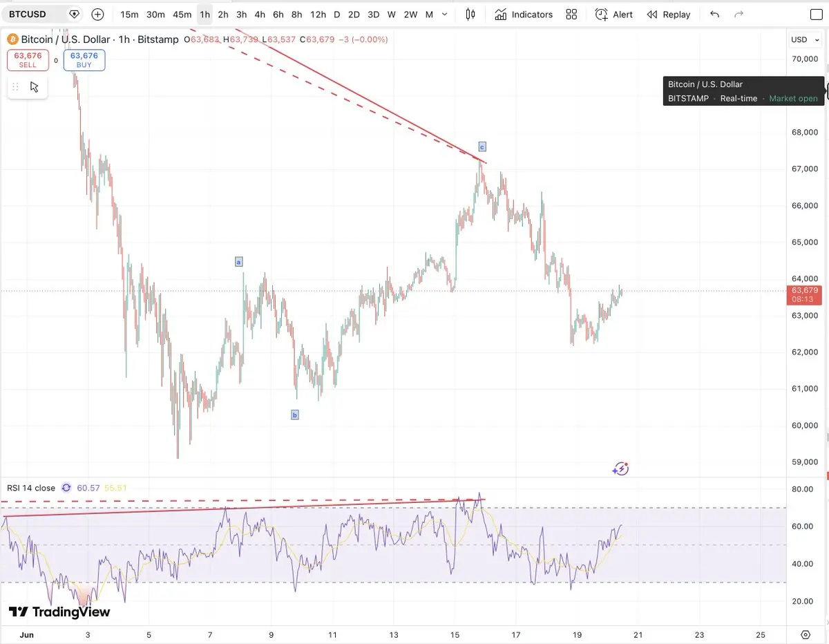Viewport: 829px width, 644px height.
Task: Click the 80.00 RSI scale label
Action: (x=802, y=489)
